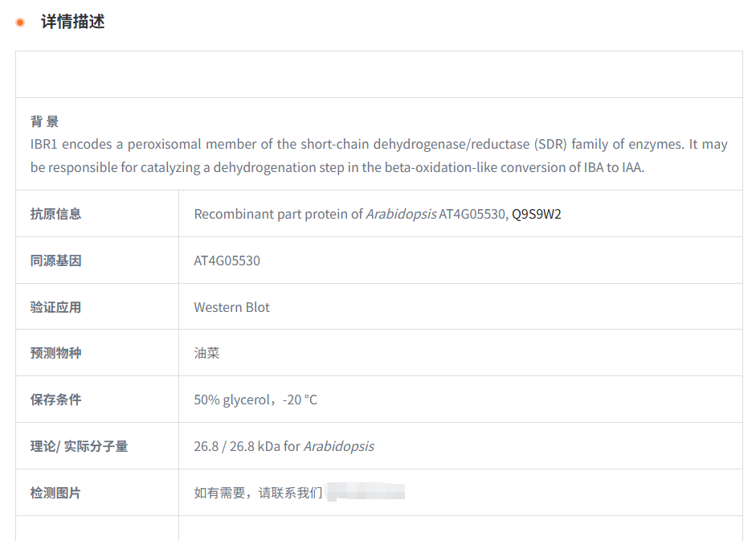Click the Recombinant part protein text

point(278,214)
